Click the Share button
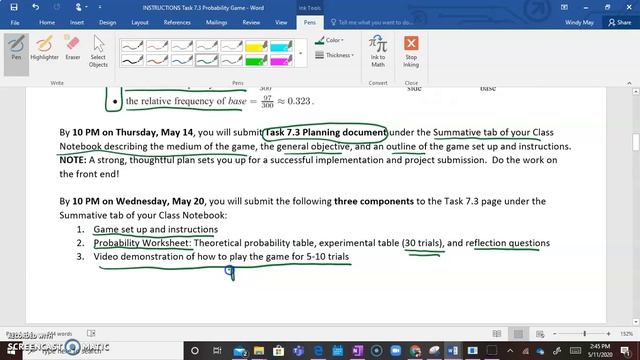 pos(619,22)
